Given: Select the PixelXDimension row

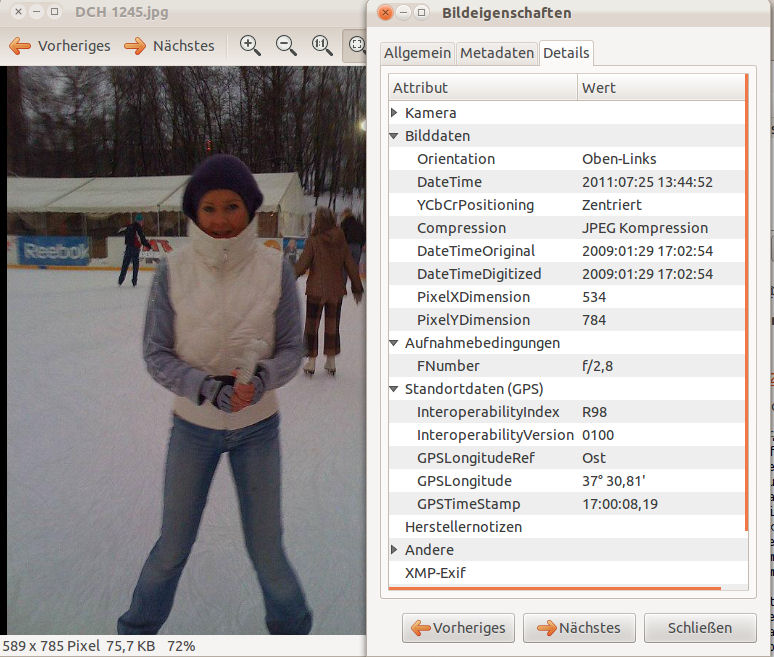Looking at the screenshot, I should (x=567, y=297).
